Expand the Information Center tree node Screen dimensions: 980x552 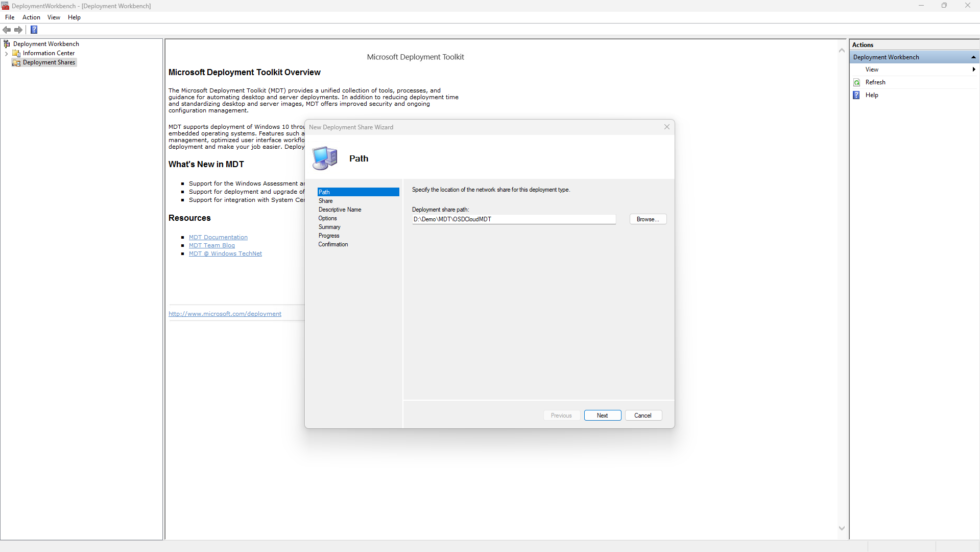coord(6,53)
